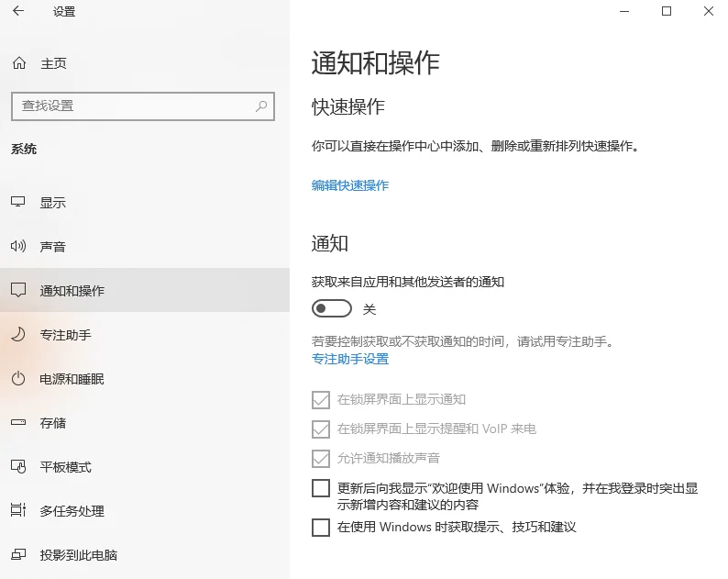Select the 投影到此电脑 icon
The height and width of the screenshot is (579, 728).
pyautogui.click(x=18, y=554)
